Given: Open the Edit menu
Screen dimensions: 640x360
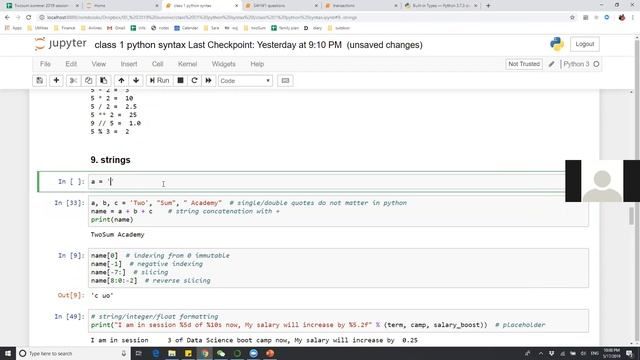Looking at the screenshot, I should click(x=71, y=64).
